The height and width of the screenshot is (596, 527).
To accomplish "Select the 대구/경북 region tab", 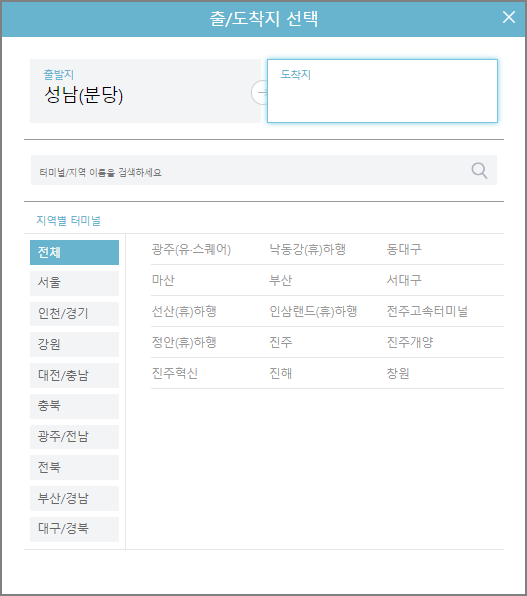I will coord(74,529).
